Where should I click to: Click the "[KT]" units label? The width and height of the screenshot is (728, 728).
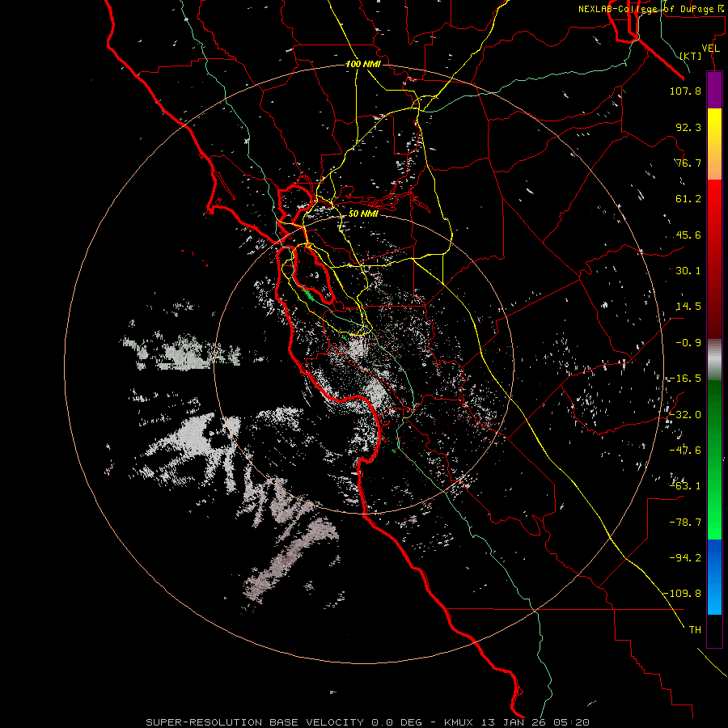coord(691,56)
